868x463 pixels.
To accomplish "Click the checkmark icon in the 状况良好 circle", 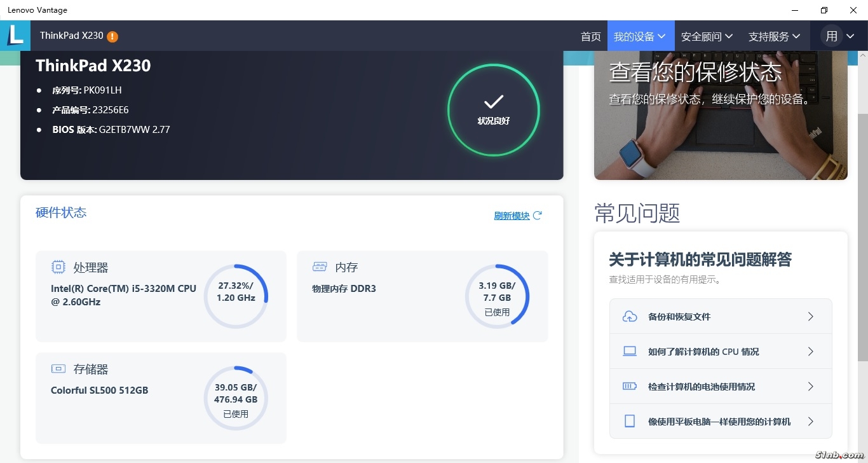I will coord(494,102).
